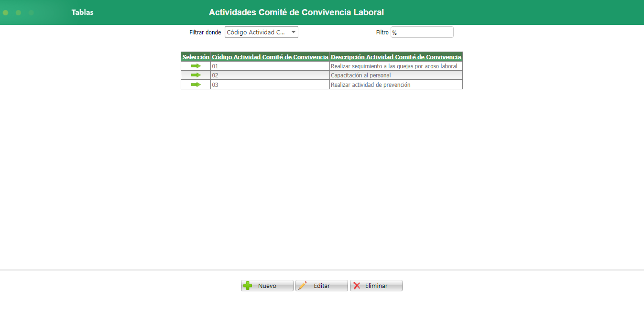This screenshot has height=309, width=644.
Task: Open the Tablas menu in header
Action: tap(83, 12)
